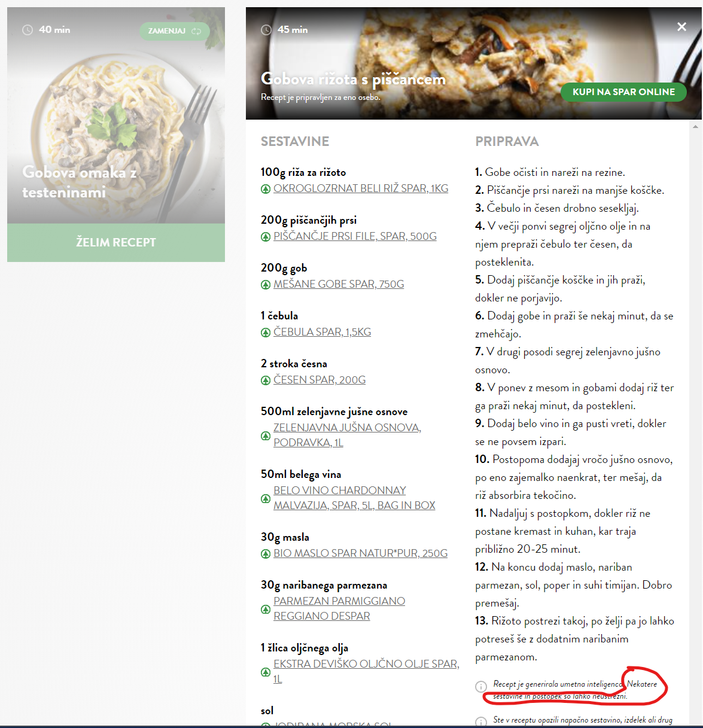Open OKROGLOZRNAT BELI RIŽ SPAR link
The width and height of the screenshot is (703, 728).
click(x=361, y=188)
